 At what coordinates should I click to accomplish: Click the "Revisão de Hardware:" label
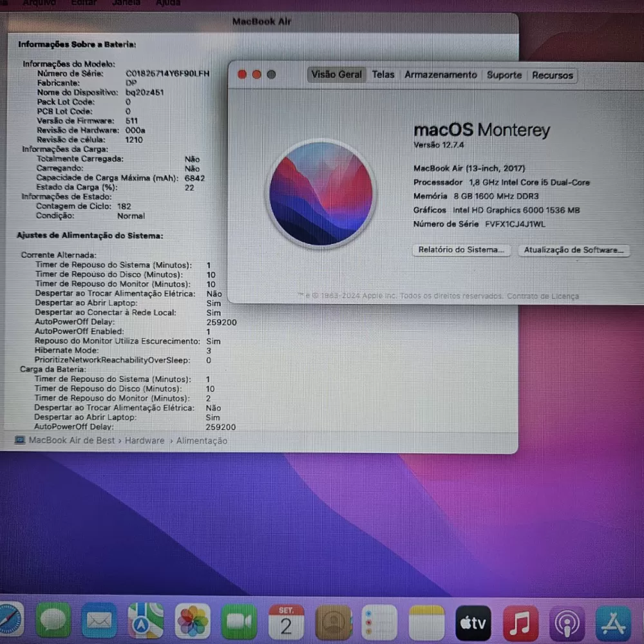[78, 130]
